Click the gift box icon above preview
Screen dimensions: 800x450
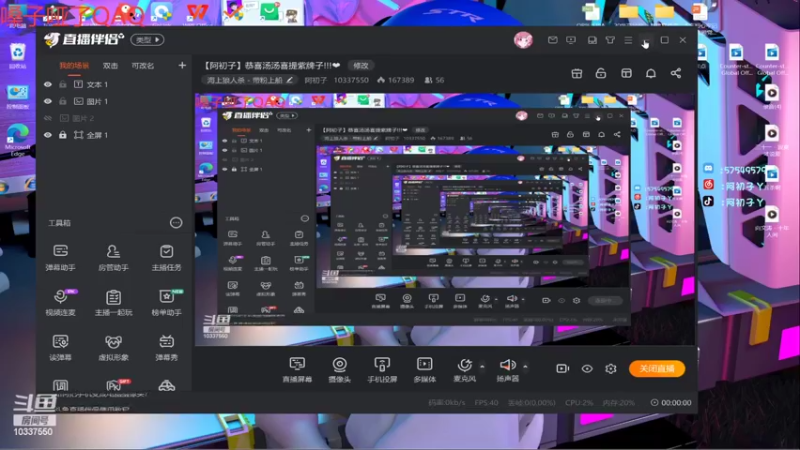click(x=577, y=73)
